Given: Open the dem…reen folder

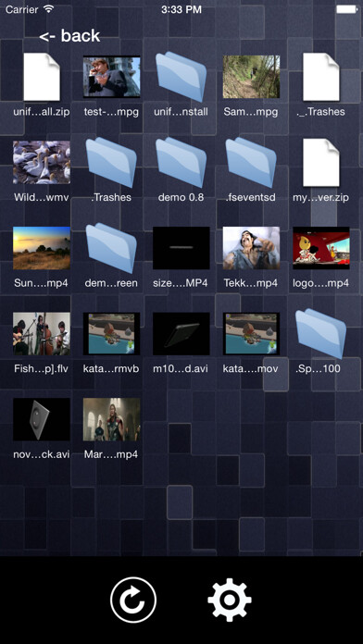Looking at the screenshot, I should click(111, 248).
